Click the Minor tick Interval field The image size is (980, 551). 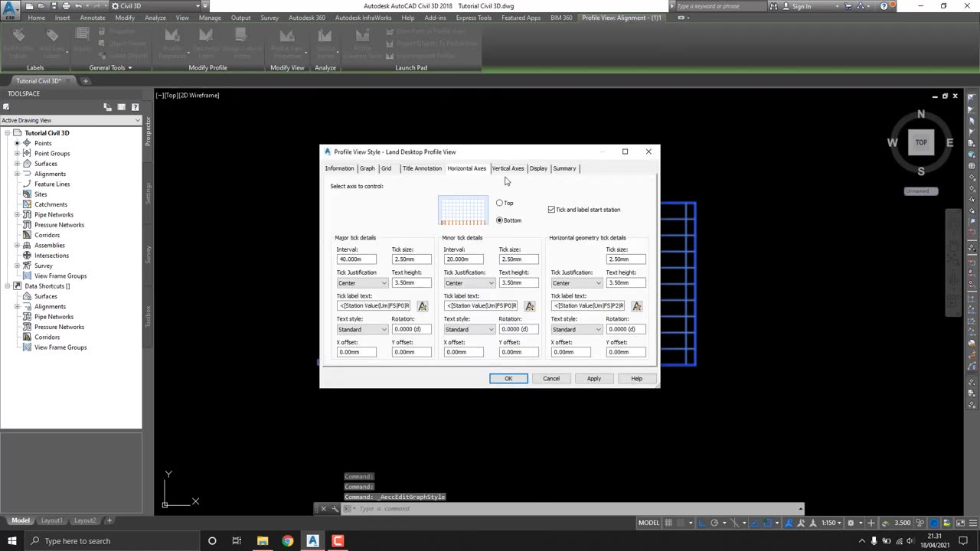[463, 259]
